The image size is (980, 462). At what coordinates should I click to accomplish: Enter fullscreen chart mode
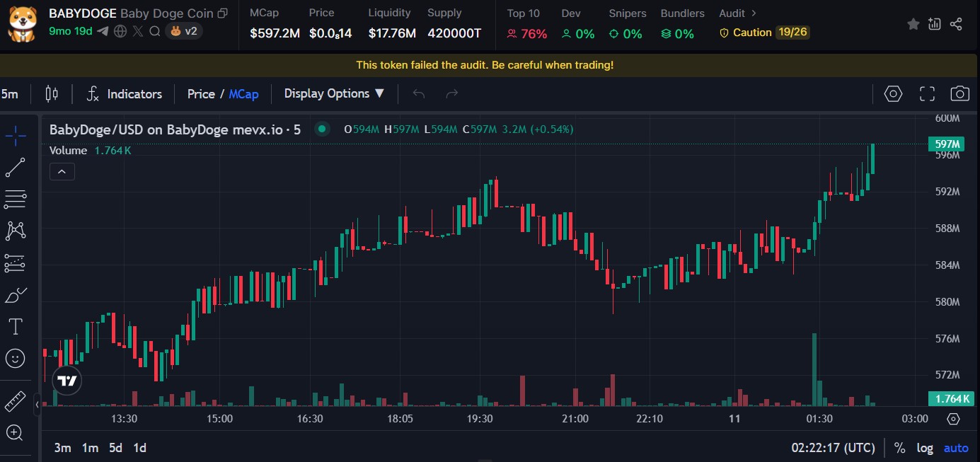click(927, 93)
